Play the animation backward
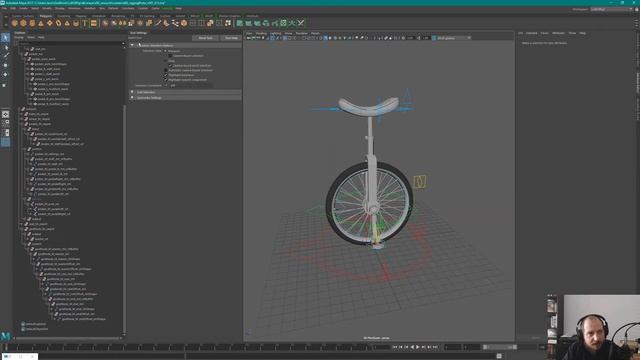The width and height of the screenshot is (640, 360). (412, 347)
